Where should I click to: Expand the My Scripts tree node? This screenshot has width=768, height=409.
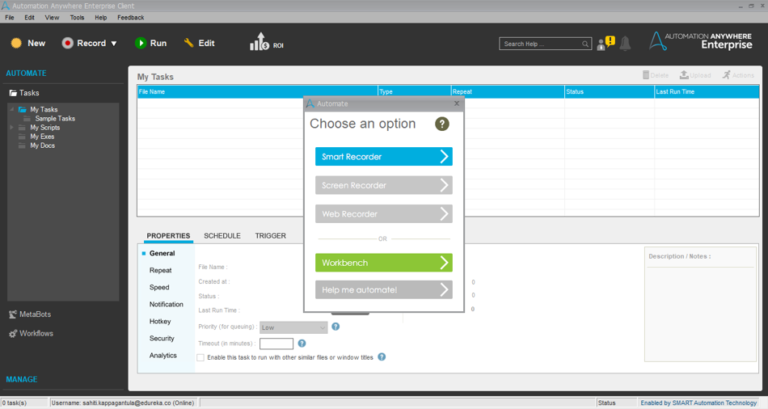(x=12, y=127)
